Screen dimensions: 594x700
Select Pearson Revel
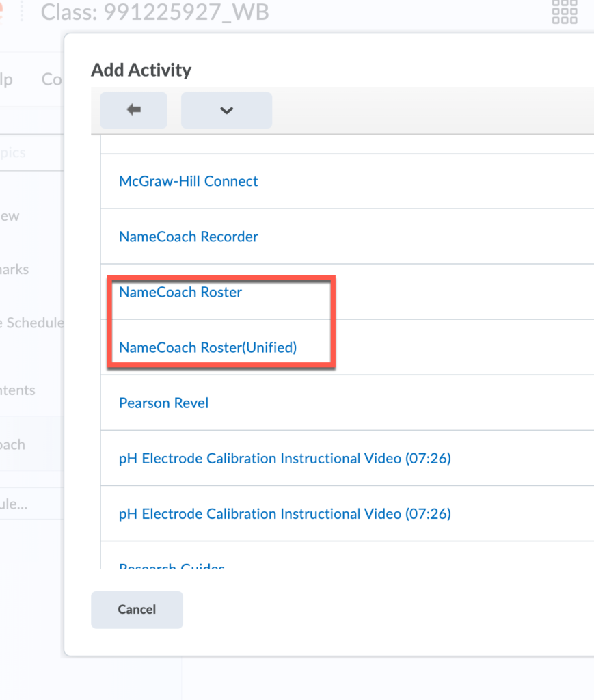[164, 403]
